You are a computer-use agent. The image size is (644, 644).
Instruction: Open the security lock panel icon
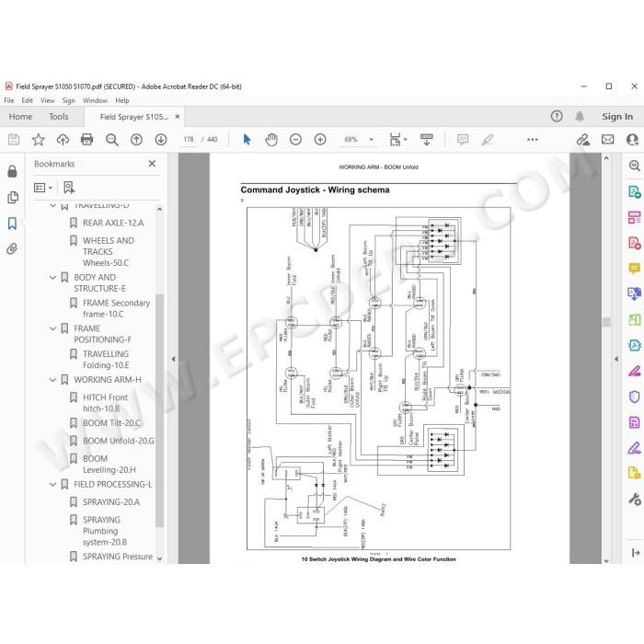12,171
